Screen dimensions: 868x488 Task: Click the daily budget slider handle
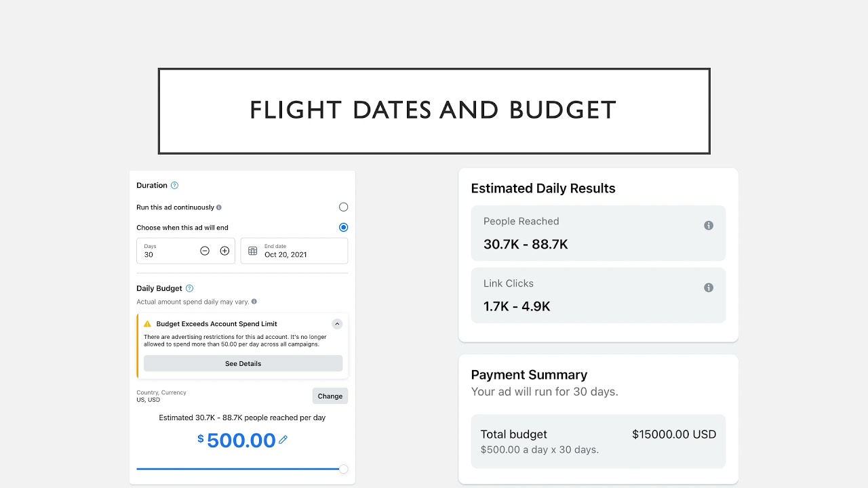[343, 469]
